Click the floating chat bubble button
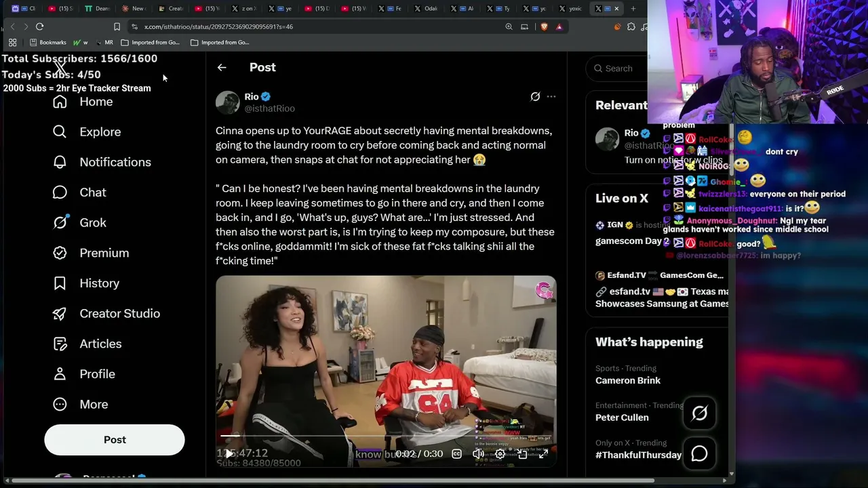Screen dimensions: 868x488 click(x=699, y=453)
